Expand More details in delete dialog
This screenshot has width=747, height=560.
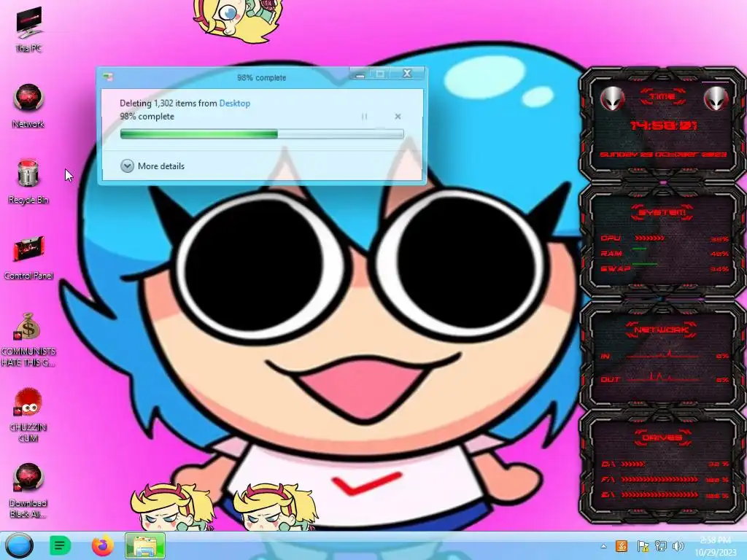coord(152,166)
